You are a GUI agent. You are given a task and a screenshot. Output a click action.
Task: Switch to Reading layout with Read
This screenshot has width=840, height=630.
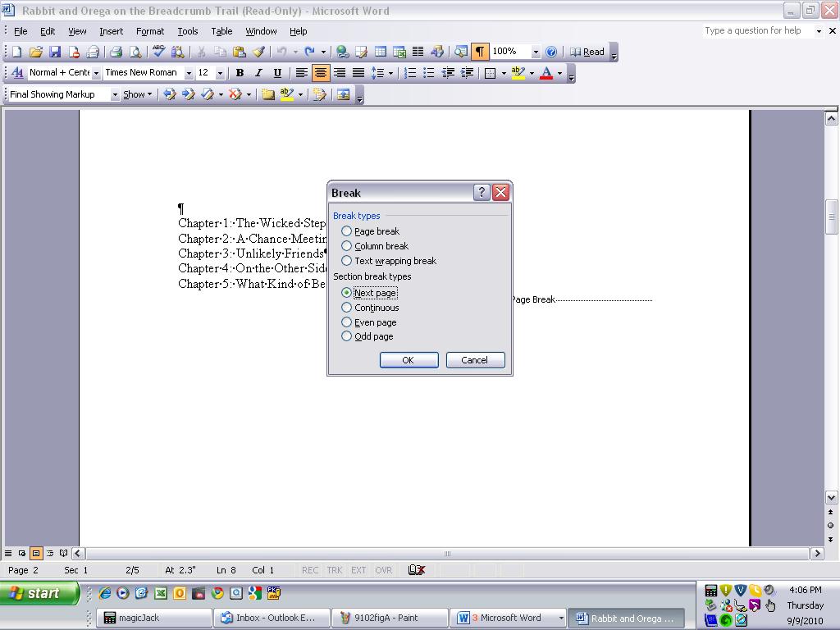[587, 52]
